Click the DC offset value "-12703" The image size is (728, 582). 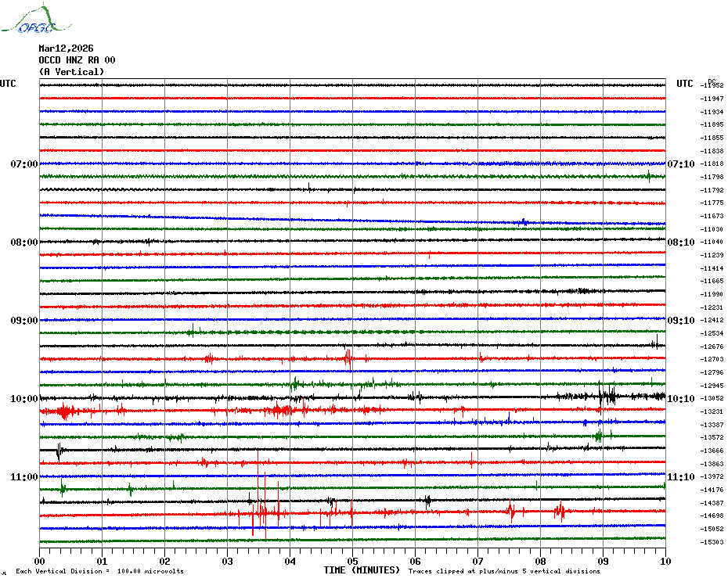pyautogui.click(x=712, y=359)
